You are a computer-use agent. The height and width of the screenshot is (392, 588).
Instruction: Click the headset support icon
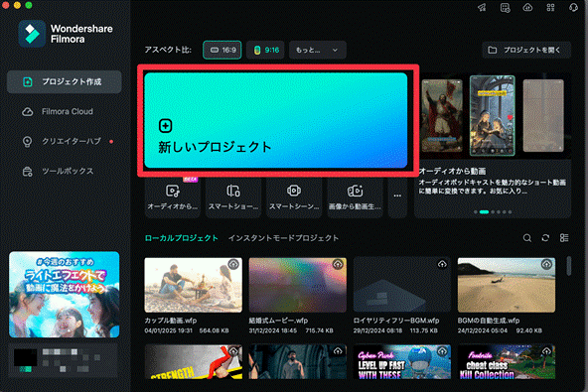573,8
